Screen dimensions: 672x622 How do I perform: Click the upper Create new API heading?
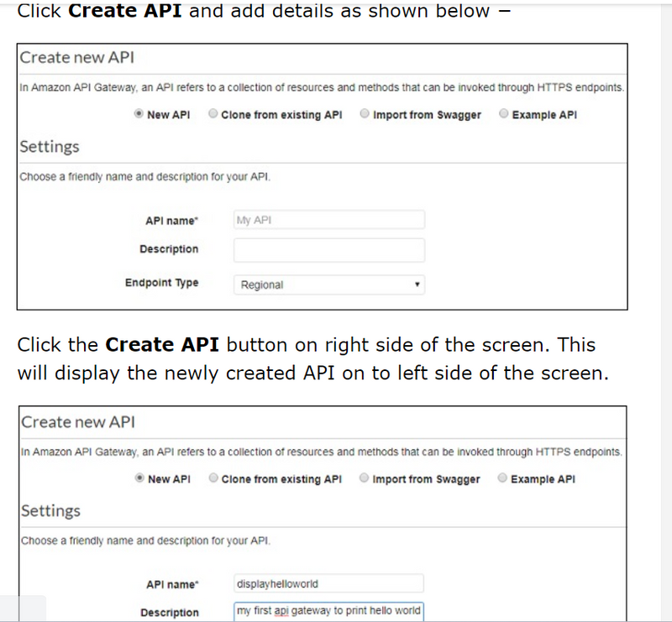[x=77, y=58]
